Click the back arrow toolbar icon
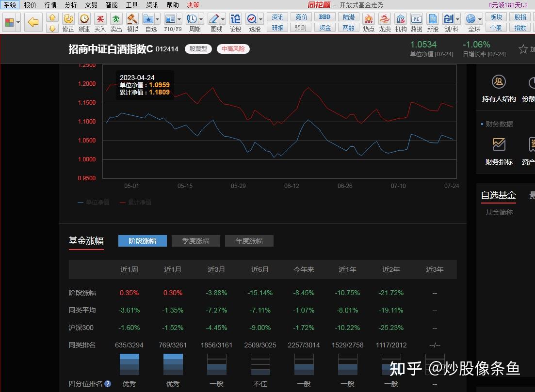 point(33,22)
